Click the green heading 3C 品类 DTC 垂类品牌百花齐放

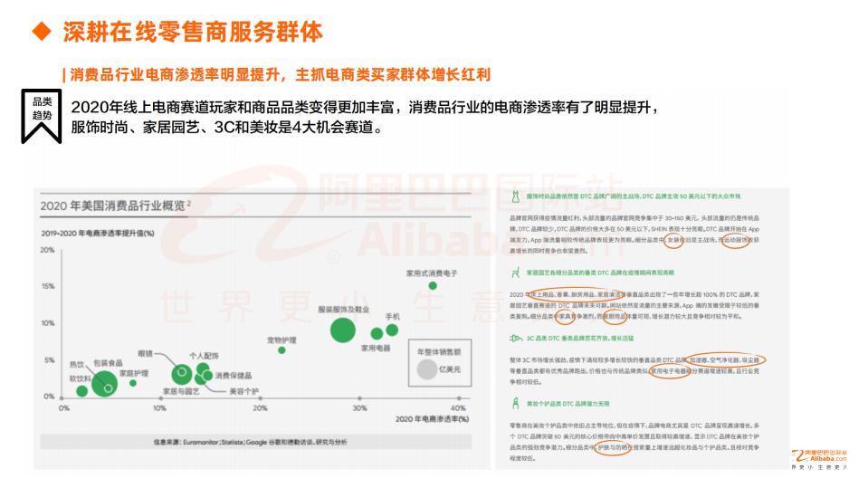coord(579,338)
